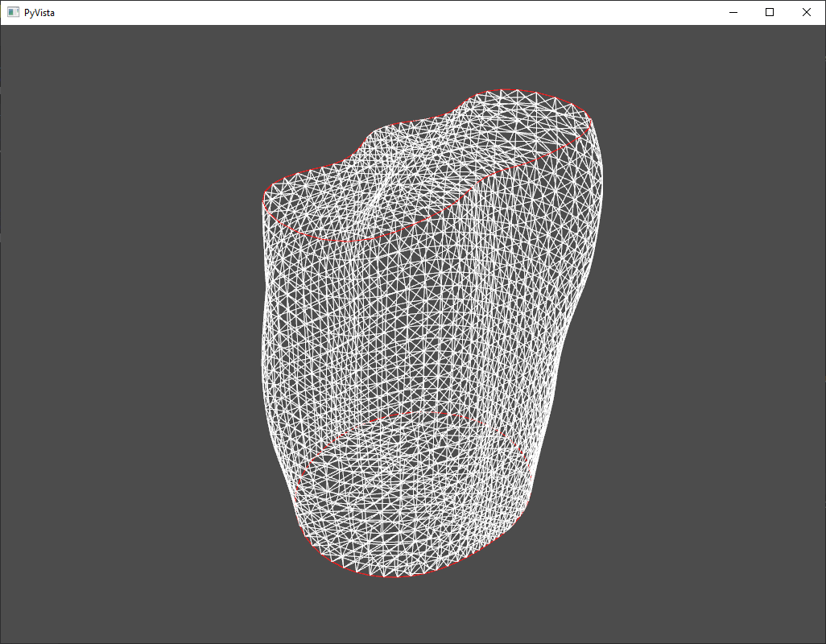Maximize the PyVista window

[770, 12]
